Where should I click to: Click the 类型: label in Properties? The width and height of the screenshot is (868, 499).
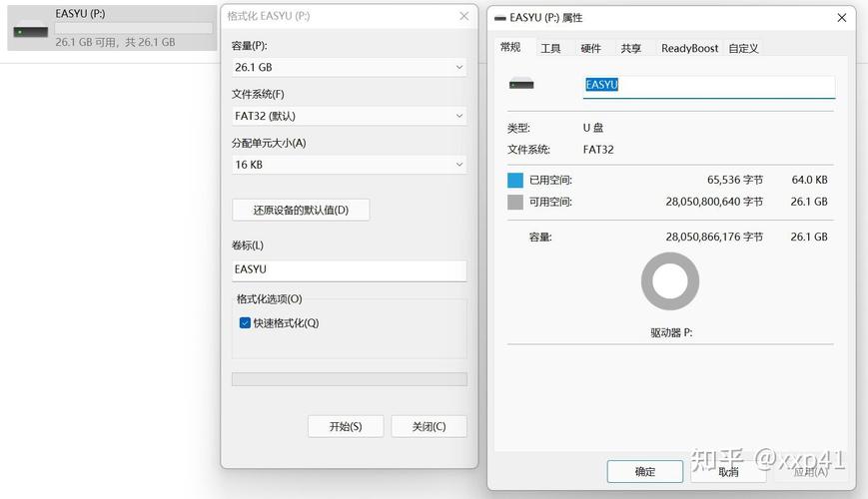click(518, 128)
